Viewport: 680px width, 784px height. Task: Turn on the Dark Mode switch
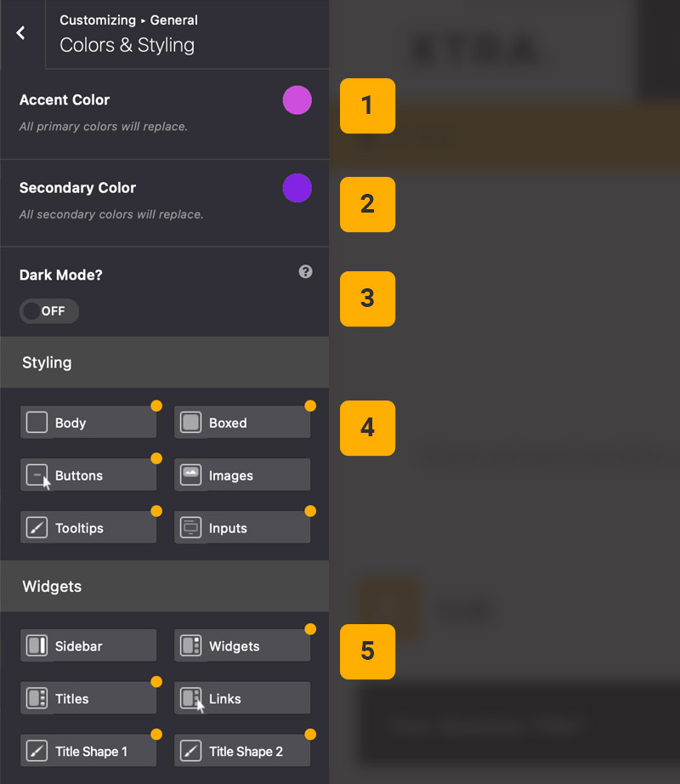(49, 311)
